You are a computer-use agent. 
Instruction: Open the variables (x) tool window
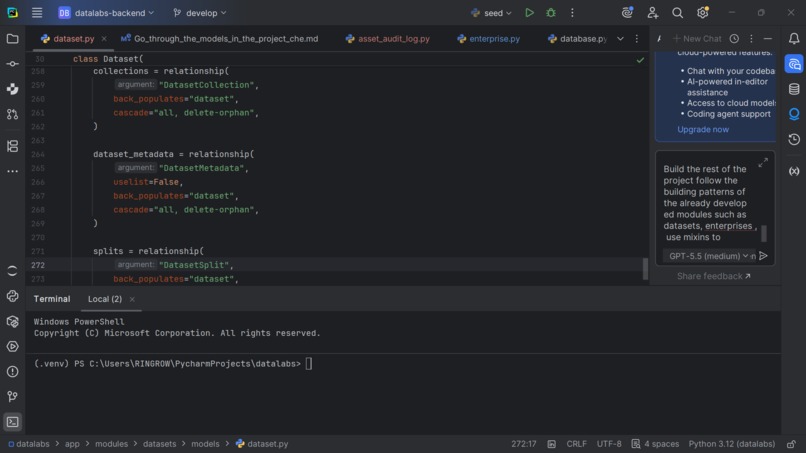[794, 171]
